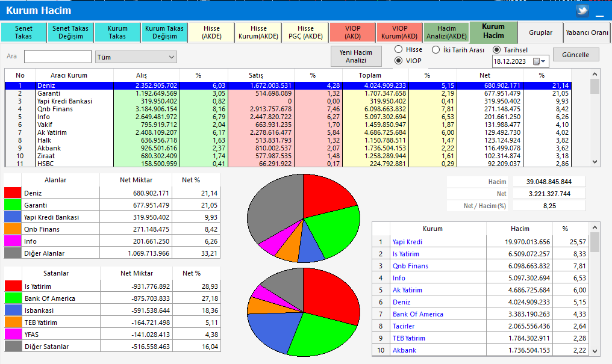The height and width of the screenshot is (364, 612).
Task: Click the Net / Hacim value 8,25
Action: (549, 206)
